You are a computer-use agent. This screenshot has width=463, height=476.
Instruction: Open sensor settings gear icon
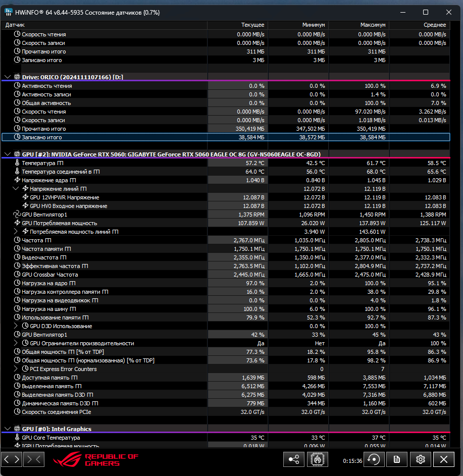420,459
